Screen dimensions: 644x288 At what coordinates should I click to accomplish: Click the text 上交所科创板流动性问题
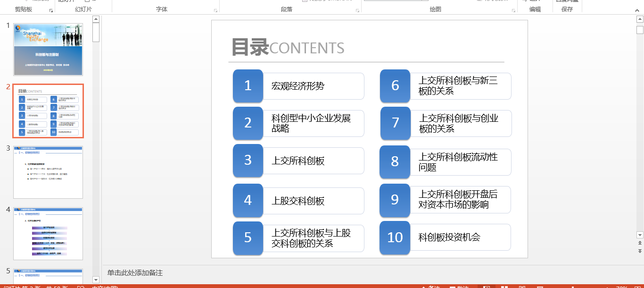coord(458,162)
